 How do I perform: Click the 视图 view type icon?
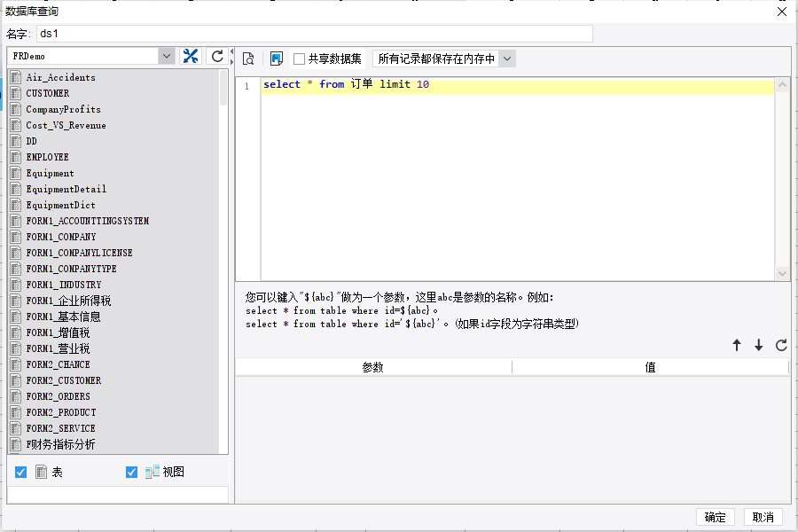153,472
